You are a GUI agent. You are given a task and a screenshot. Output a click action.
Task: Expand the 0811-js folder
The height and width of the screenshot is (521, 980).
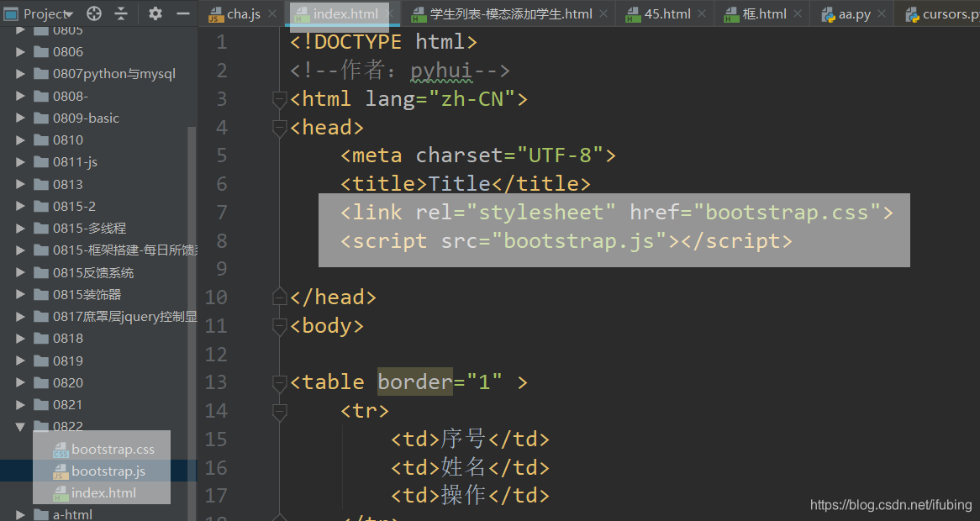coord(20,162)
